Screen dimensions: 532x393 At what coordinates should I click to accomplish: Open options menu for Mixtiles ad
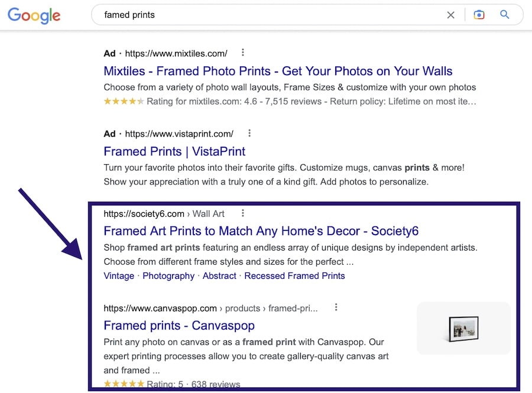coord(243,53)
